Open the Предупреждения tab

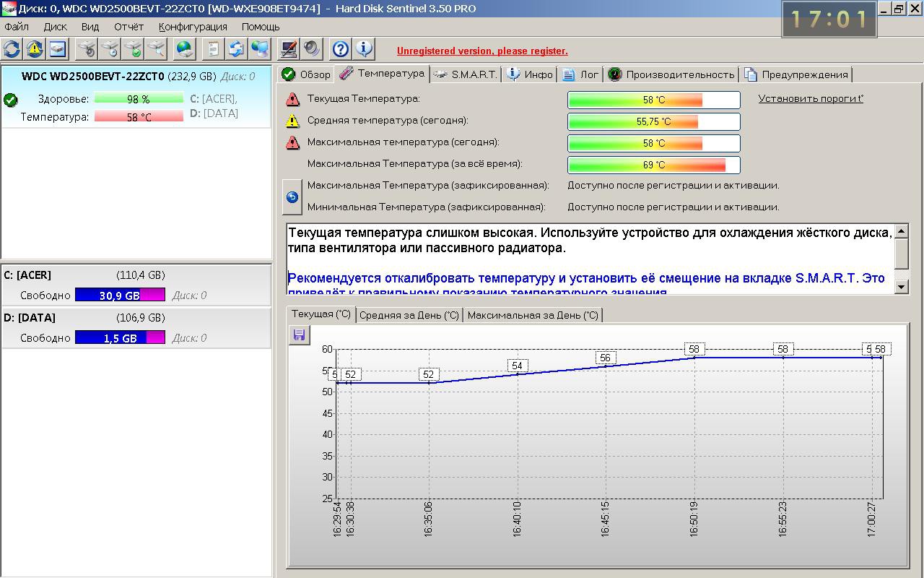tap(796, 74)
